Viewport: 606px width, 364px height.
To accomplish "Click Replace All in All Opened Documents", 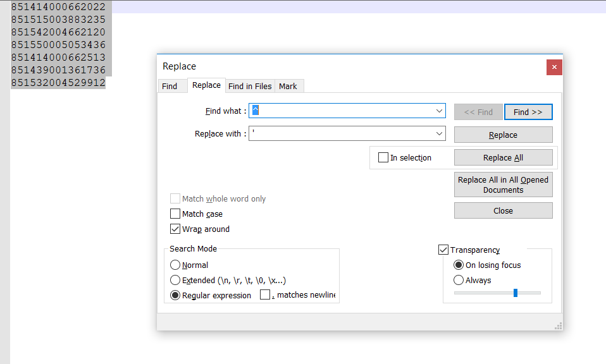I will [503, 185].
